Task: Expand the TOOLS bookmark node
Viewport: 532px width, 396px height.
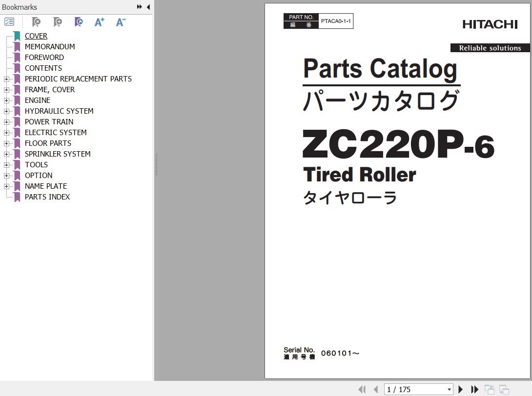Action: 6,165
